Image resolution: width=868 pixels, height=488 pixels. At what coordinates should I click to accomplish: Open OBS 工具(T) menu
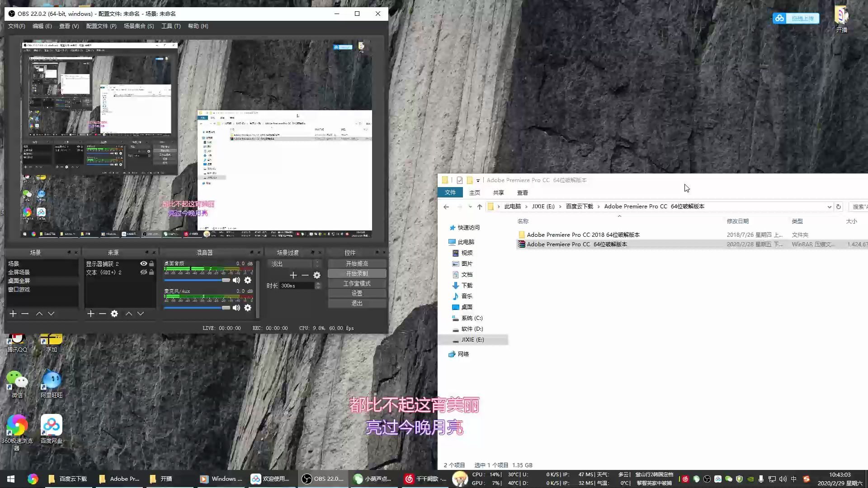point(171,26)
